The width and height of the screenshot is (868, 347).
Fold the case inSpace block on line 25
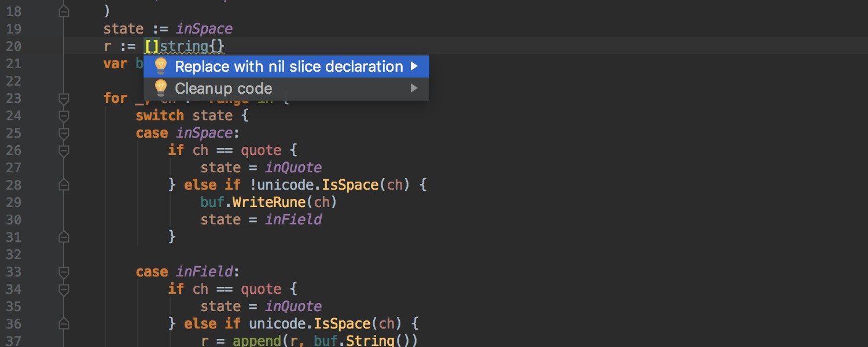tap(64, 133)
